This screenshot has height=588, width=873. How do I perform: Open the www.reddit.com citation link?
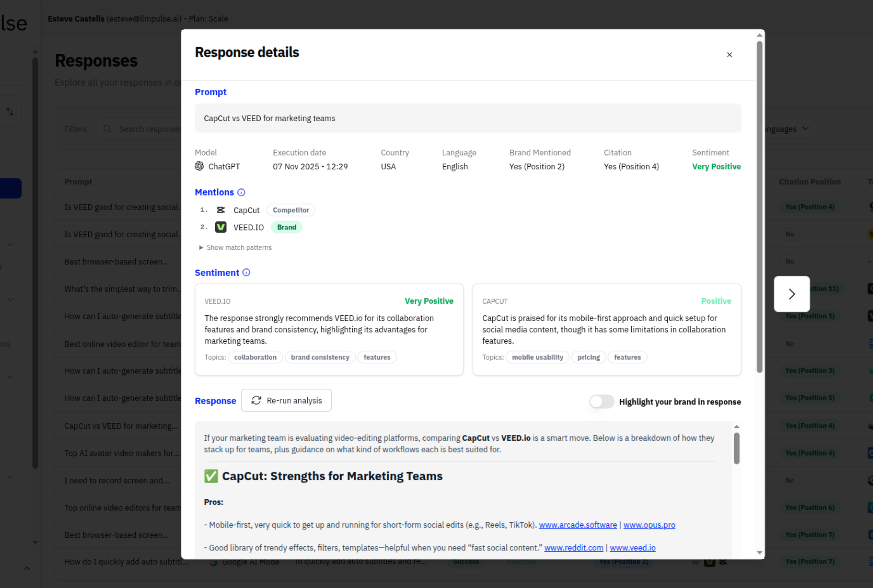tap(573, 548)
